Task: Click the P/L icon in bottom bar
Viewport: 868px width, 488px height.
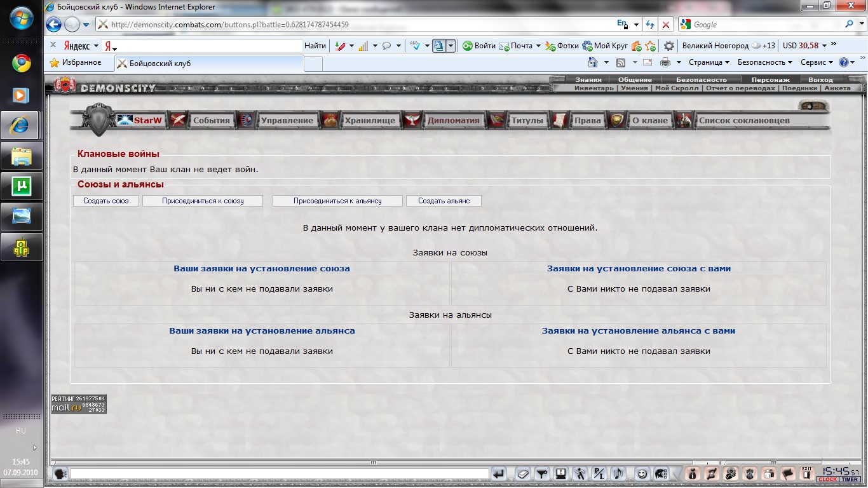Action: (599, 473)
